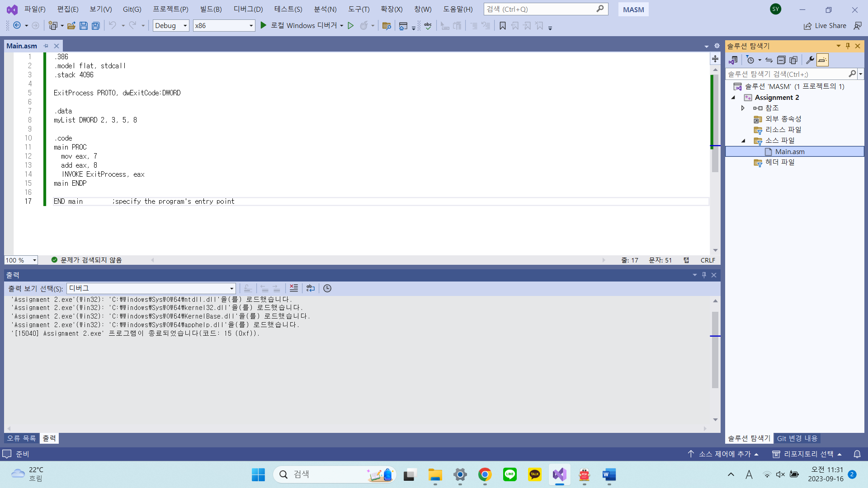Pin the 출력 output panel
The height and width of the screenshot is (488, 868).
click(704, 275)
